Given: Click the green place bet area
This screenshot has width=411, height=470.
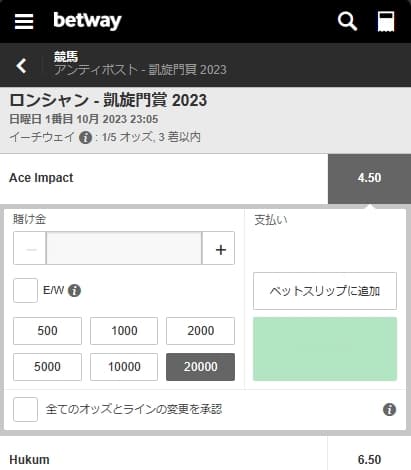Looking at the screenshot, I should (x=325, y=349).
